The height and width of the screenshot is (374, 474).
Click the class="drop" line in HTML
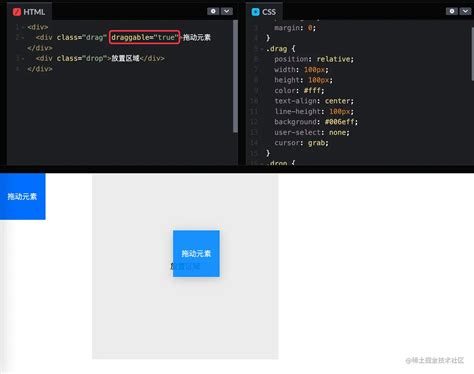point(100,58)
